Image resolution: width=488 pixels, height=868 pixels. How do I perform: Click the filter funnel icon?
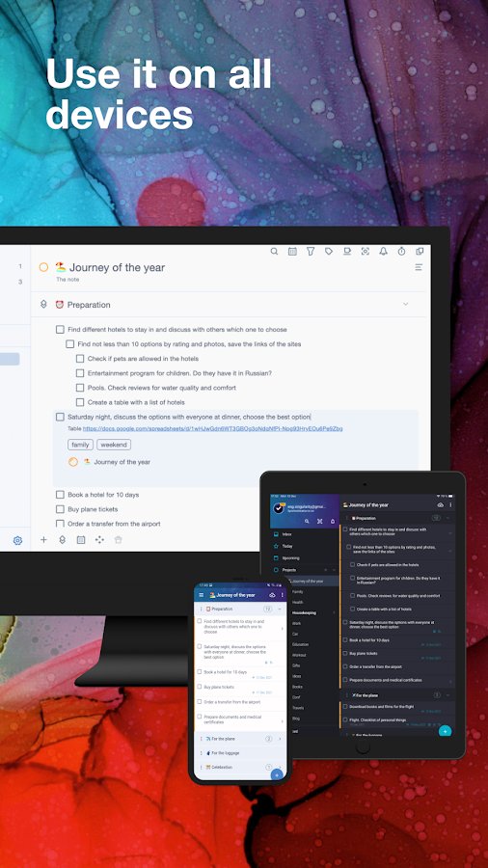(311, 252)
